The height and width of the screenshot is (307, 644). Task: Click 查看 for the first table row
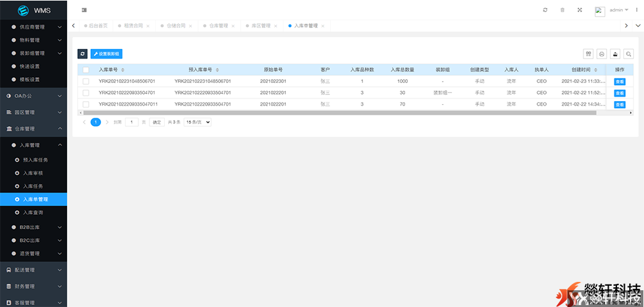[x=619, y=82]
